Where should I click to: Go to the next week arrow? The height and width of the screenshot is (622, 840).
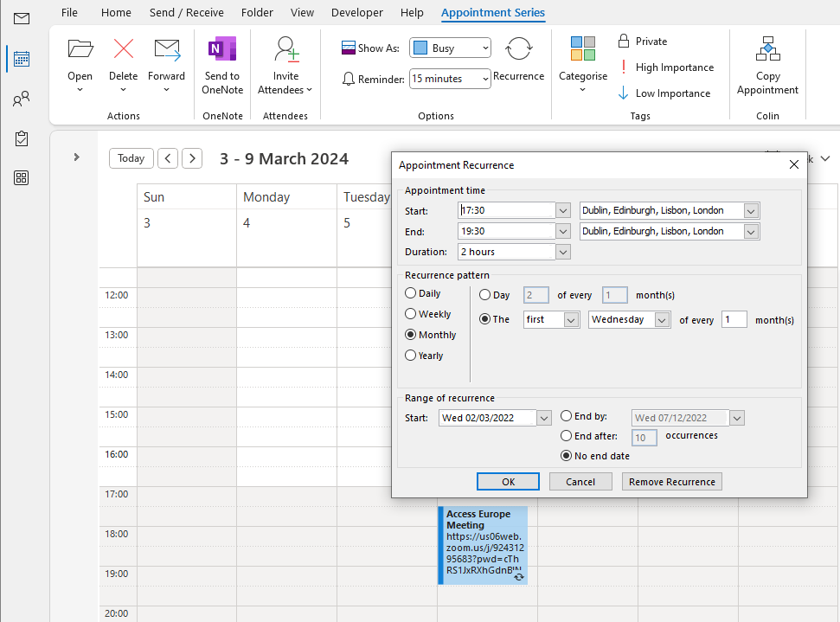[192, 158]
